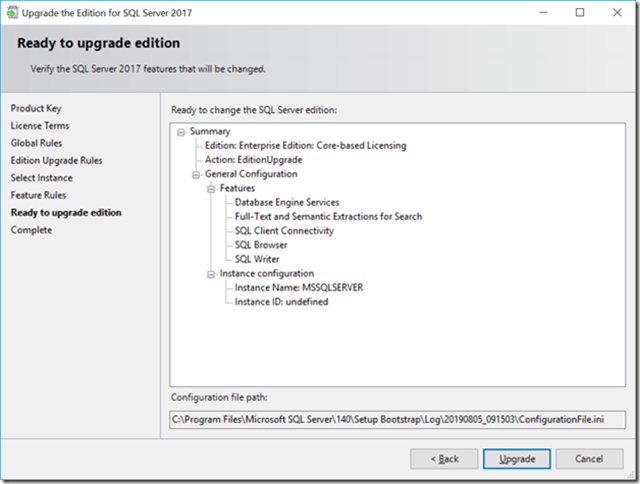
Task: Select Full-Text and Semantic Extractions for Search
Action: [x=328, y=217]
